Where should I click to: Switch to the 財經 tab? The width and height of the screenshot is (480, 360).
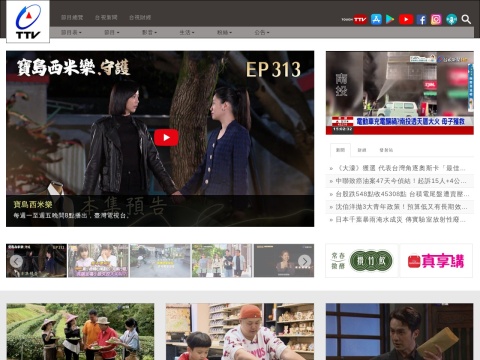pyautogui.click(x=362, y=150)
